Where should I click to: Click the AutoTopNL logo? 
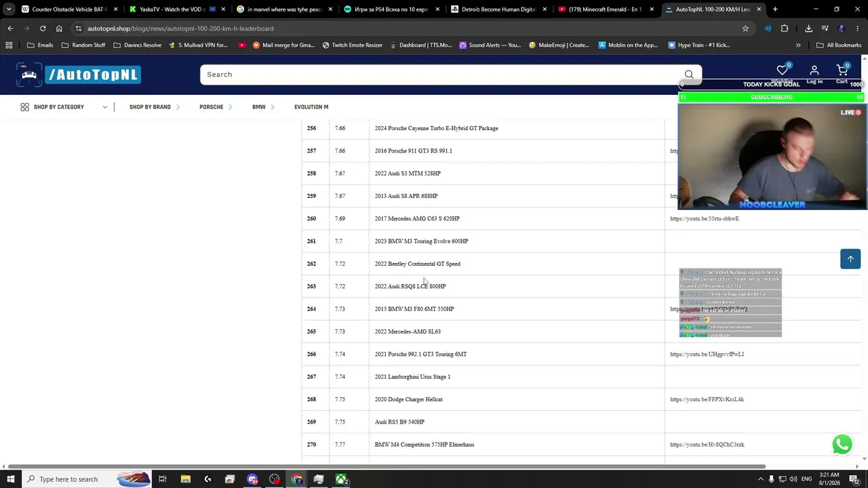coord(79,75)
